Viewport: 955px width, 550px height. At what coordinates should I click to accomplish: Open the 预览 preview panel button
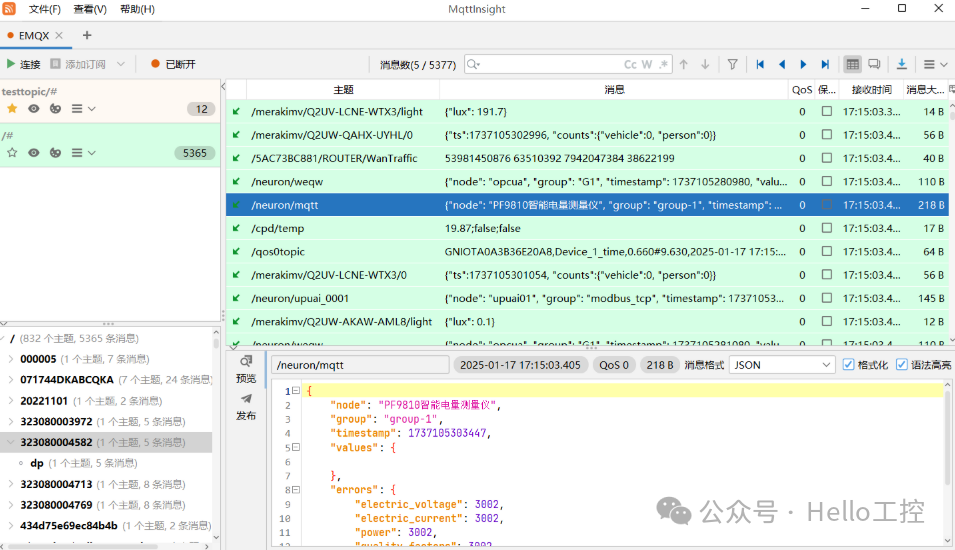(246, 369)
